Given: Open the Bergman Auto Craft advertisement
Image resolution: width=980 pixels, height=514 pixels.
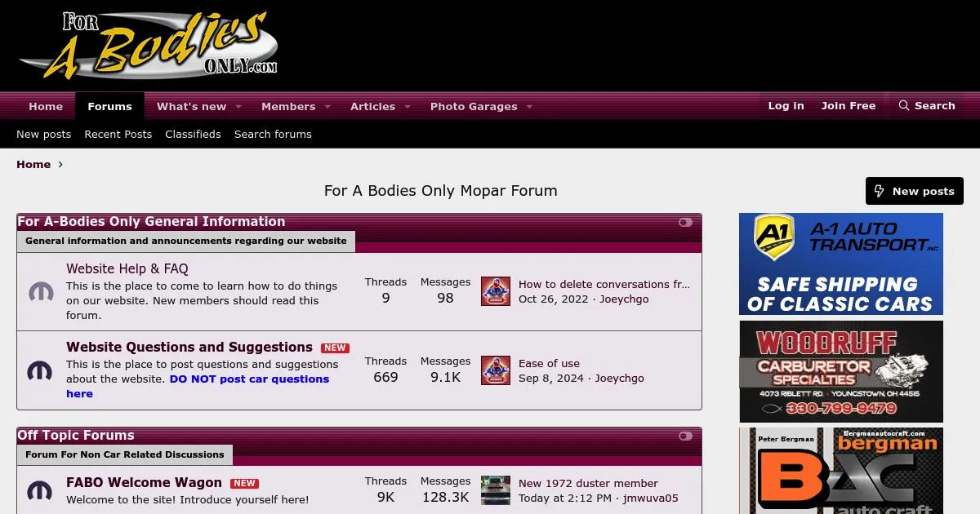Looking at the screenshot, I should (841, 471).
